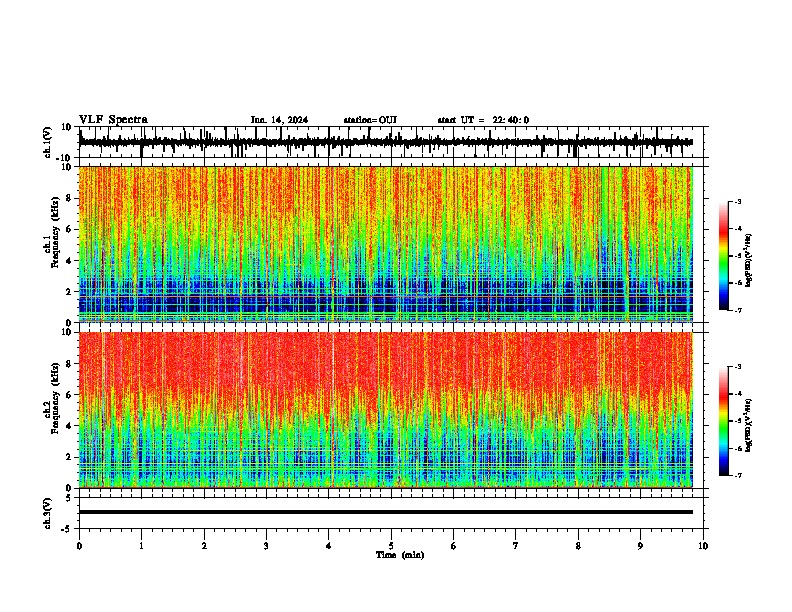The image size is (792, 612).
Task: Click the ch.1(V) waveform axis label
Action: [48, 142]
